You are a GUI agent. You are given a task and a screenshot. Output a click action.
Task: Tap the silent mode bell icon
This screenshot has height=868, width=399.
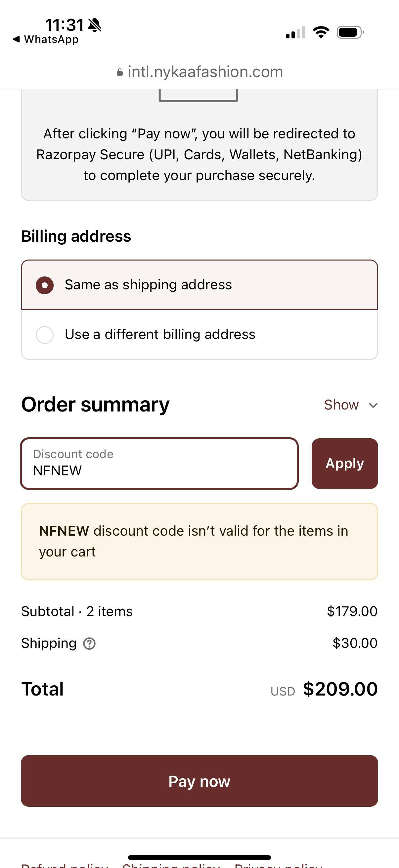tap(95, 25)
